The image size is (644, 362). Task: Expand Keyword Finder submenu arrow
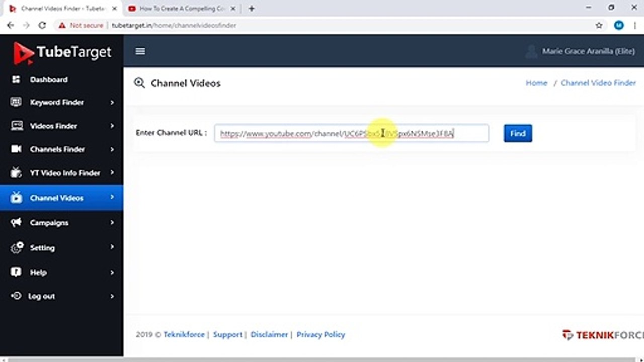(x=112, y=102)
